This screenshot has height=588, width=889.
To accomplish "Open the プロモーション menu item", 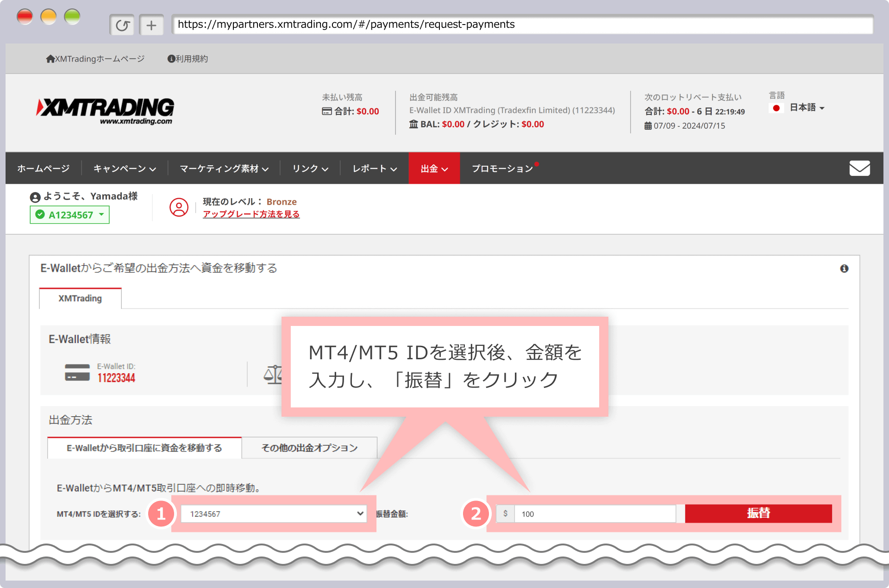I will click(x=502, y=169).
